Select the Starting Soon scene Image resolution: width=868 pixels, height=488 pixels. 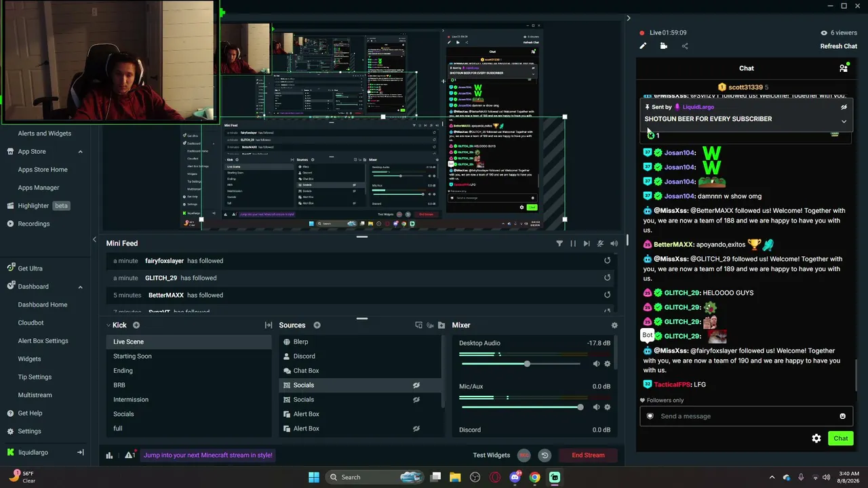tap(188, 357)
